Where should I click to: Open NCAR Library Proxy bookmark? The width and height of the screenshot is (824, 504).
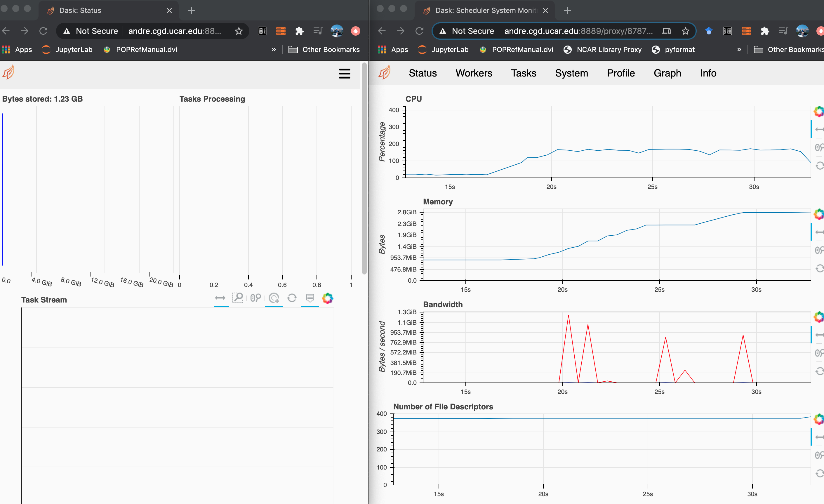tap(603, 50)
